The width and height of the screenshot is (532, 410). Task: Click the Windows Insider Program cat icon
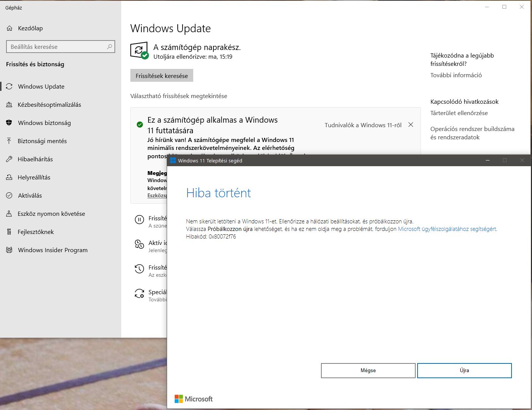coord(9,250)
